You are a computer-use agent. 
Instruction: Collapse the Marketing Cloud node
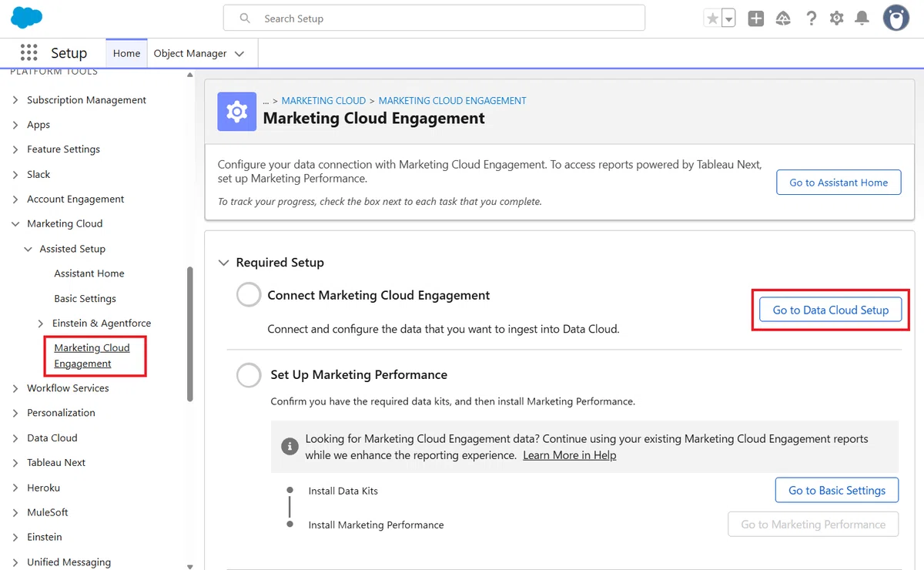[15, 224]
